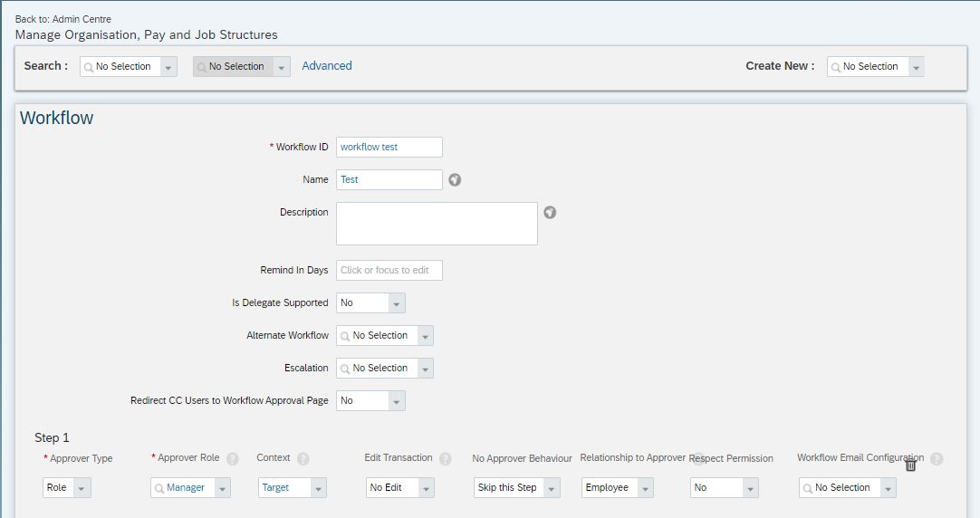Expand the Is Delegate Supported dropdown
Viewport: 980px width, 518px height.
click(x=396, y=303)
